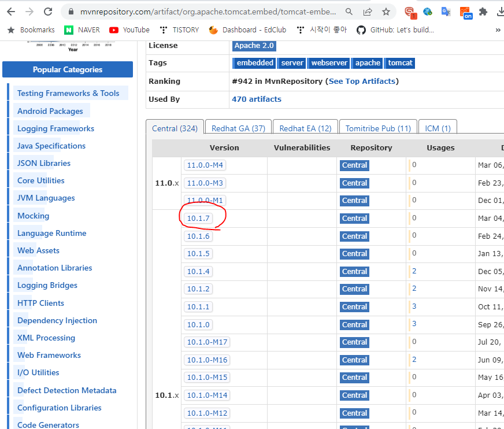The image size is (504, 429).
Task: Open HTTP Clients category
Action: tap(40, 304)
